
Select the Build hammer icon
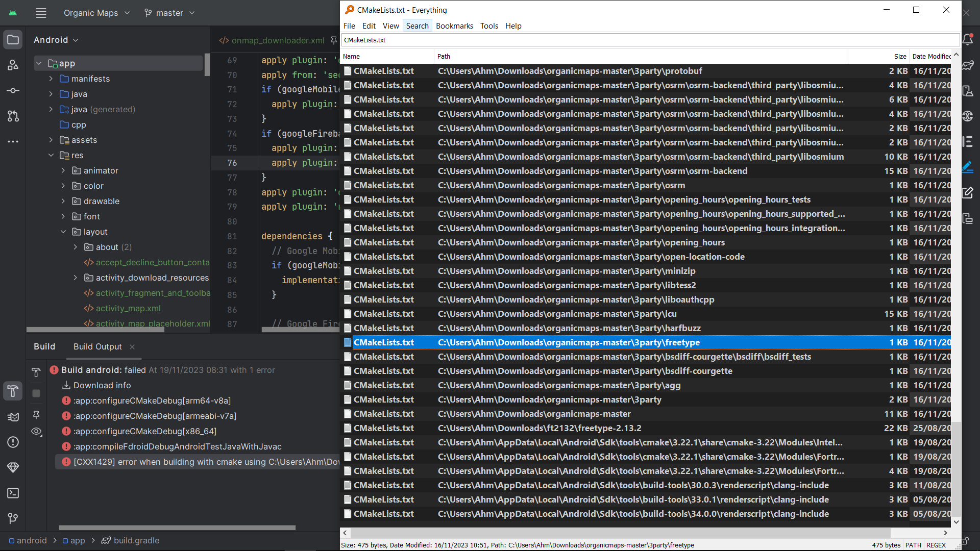[13, 391]
